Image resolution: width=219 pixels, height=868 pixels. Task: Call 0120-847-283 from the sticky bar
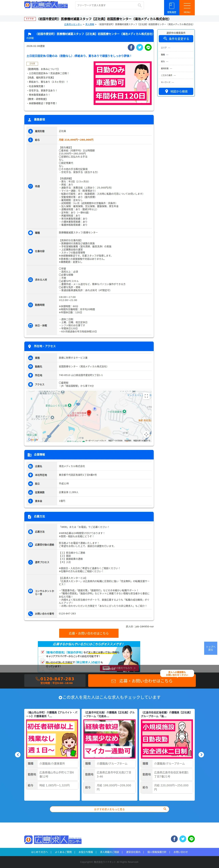(55, 680)
